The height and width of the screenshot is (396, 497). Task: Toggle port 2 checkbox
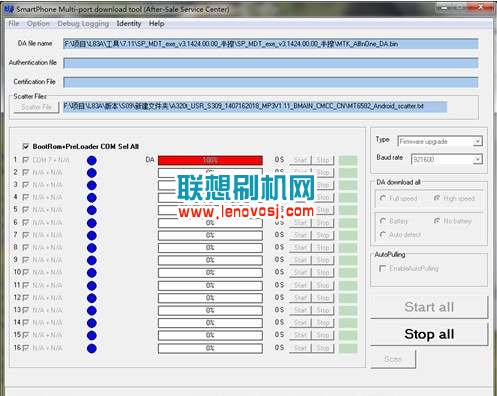[x=25, y=172]
